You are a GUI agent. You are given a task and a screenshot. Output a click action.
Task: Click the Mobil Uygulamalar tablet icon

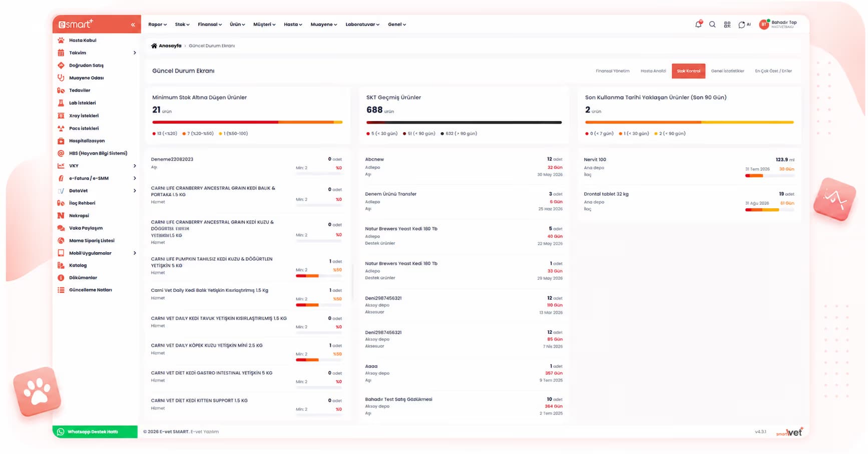click(x=61, y=253)
